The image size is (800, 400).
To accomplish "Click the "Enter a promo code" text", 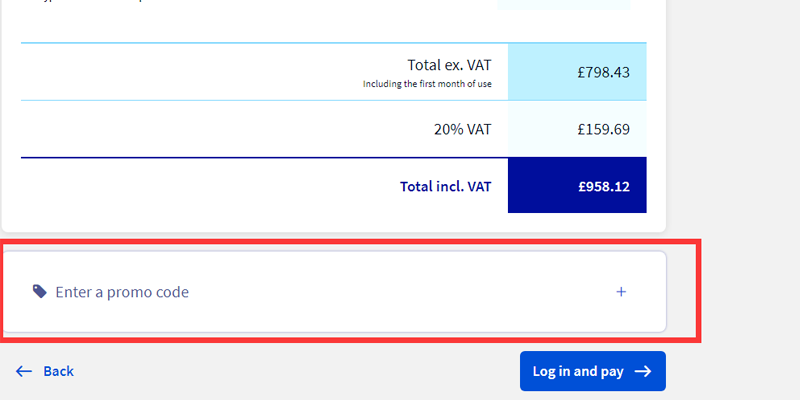I will (122, 292).
